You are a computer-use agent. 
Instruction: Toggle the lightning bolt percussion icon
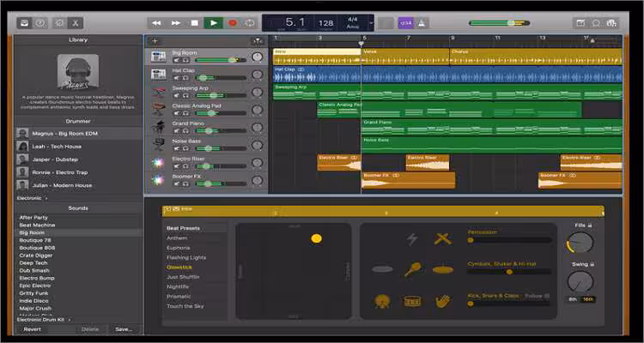click(x=412, y=238)
